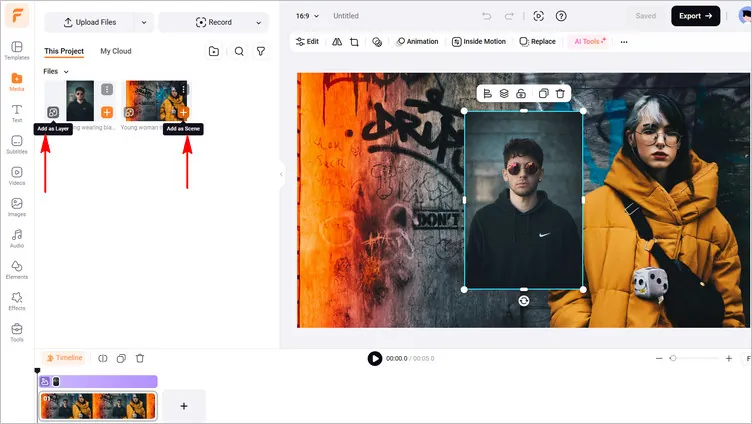Switch to My Cloud tab
This screenshot has width=752, height=424.
tap(116, 51)
